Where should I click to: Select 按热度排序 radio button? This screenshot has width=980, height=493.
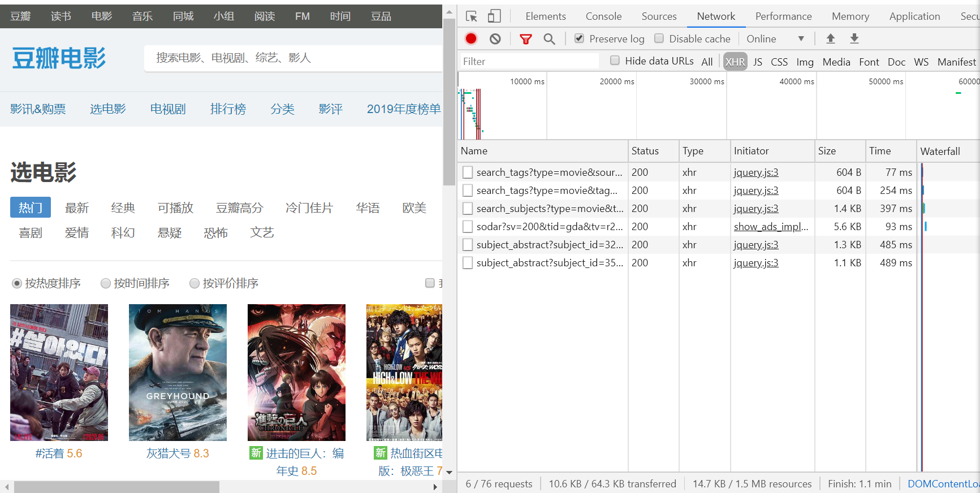(17, 283)
